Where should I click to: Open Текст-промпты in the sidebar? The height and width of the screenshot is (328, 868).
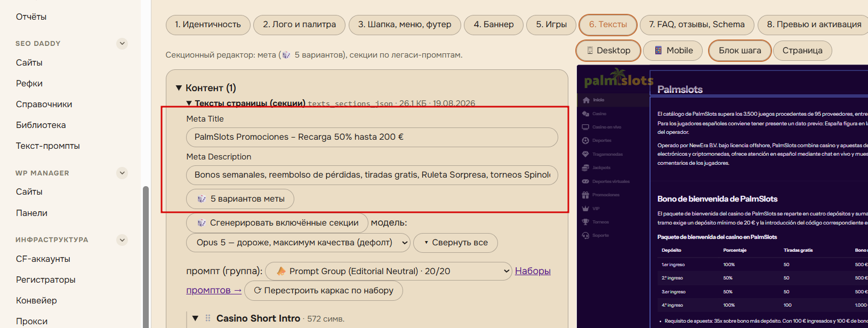coord(48,146)
